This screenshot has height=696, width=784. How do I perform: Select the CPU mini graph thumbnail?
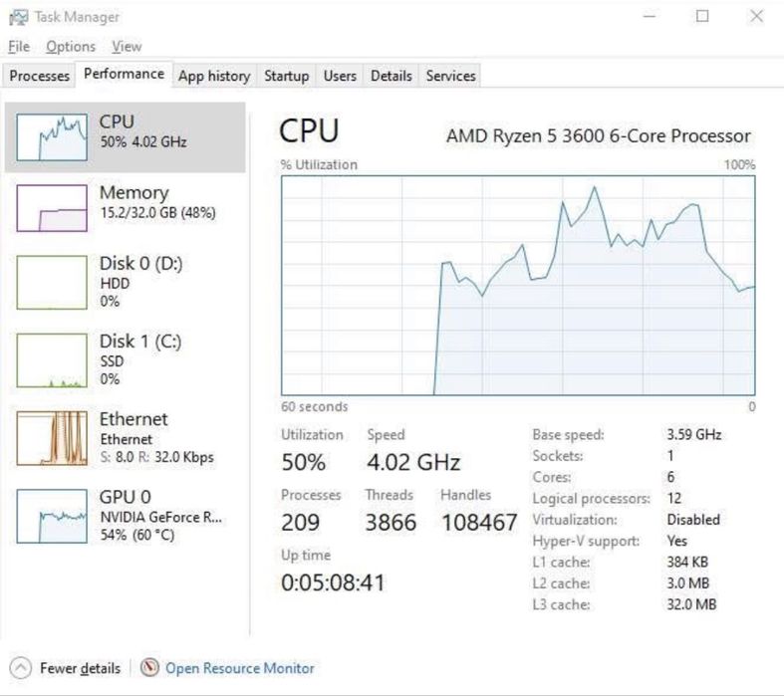pos(52,135)
